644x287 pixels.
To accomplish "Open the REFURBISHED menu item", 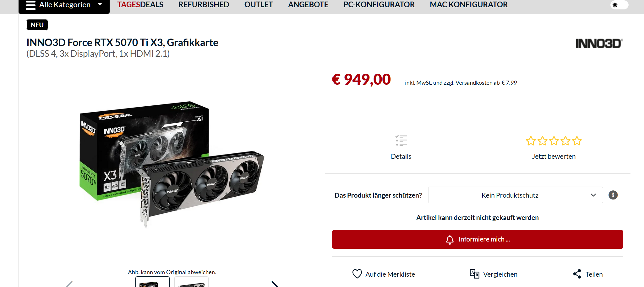I will (x=204, y=5).
